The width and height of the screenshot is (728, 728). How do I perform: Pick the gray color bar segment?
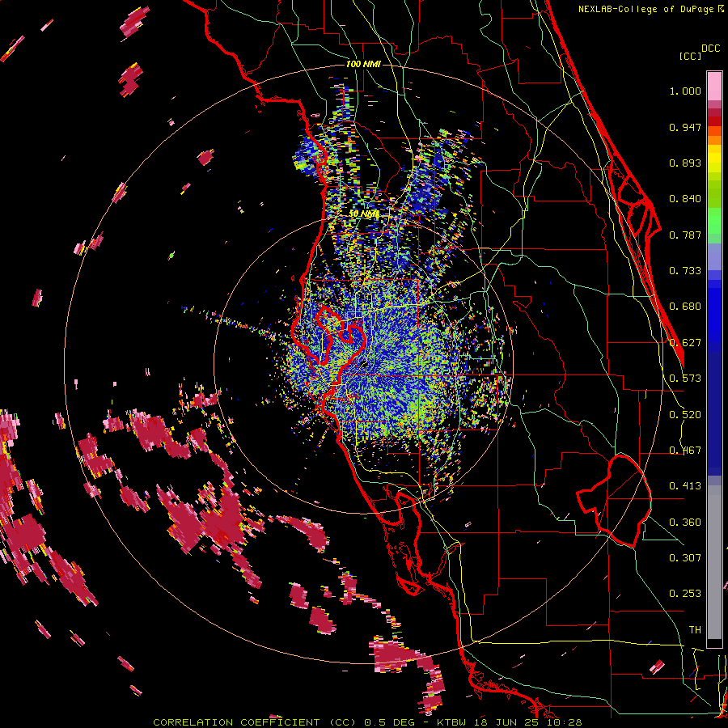click(x=714, y=562)
